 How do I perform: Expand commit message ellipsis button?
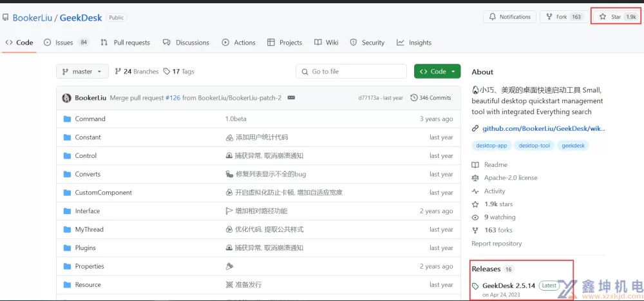(x=291, y=98)
